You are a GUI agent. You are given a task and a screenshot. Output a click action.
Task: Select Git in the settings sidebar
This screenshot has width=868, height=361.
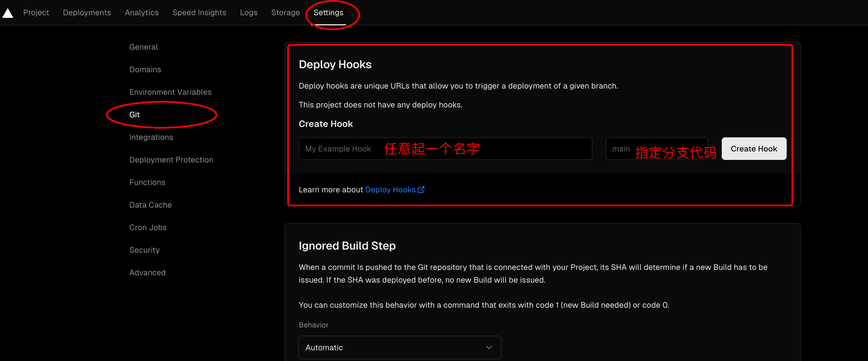[x=134, y=115]
